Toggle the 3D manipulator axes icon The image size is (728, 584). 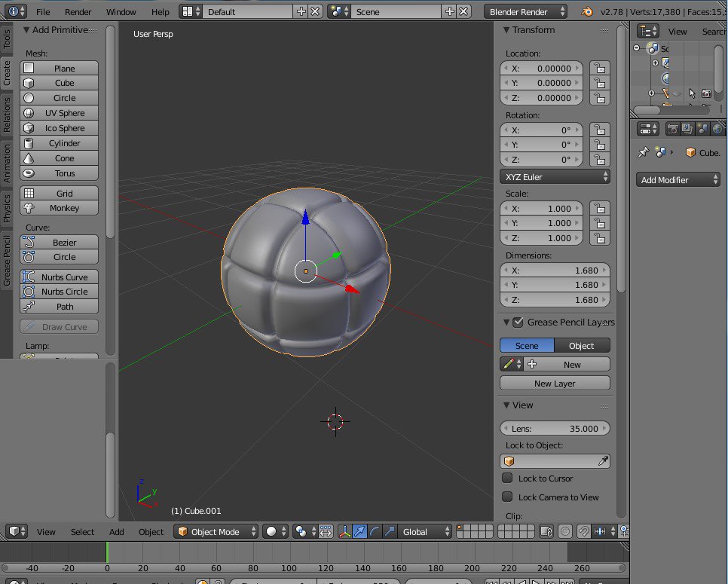click(x=344, y=531)
